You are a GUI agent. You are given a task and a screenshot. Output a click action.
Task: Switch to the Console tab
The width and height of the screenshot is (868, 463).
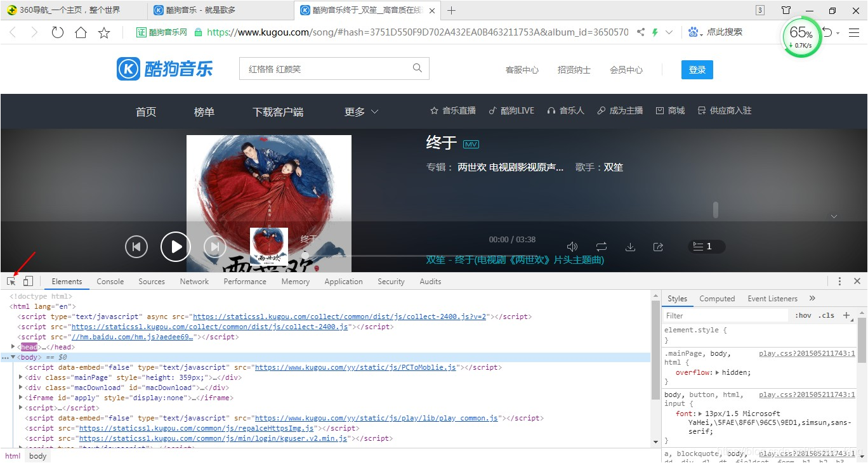110,281
